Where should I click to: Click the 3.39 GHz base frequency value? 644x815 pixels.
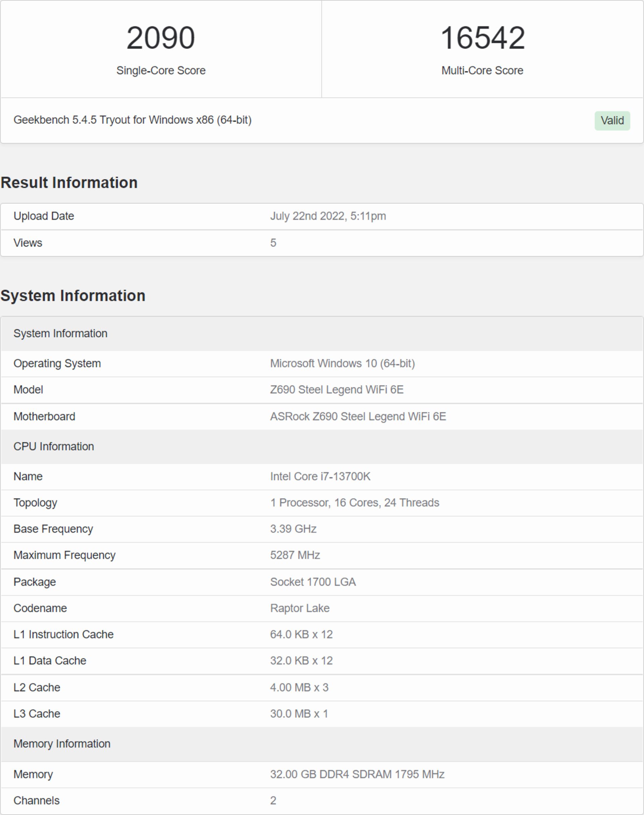click(293, 529)
